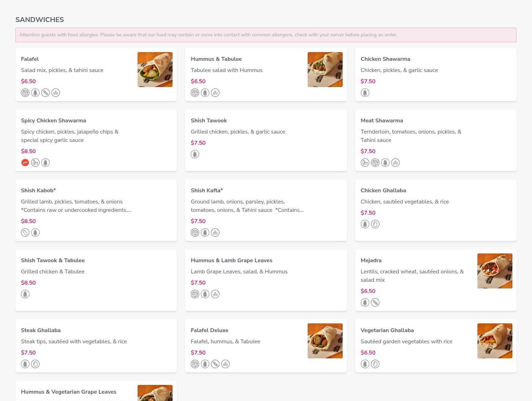The width and height of the screenshot is (532, 401).
Task: Open the Hummus & Lamb Grape Leaves item
Action: (x=231, y=260)
